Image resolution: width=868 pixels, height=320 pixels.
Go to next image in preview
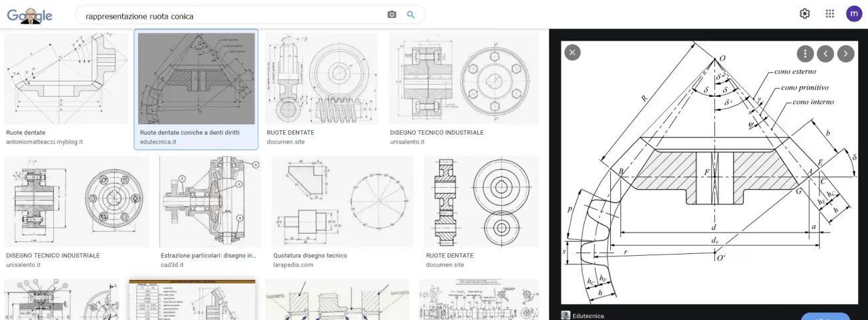tap(846, 53)
